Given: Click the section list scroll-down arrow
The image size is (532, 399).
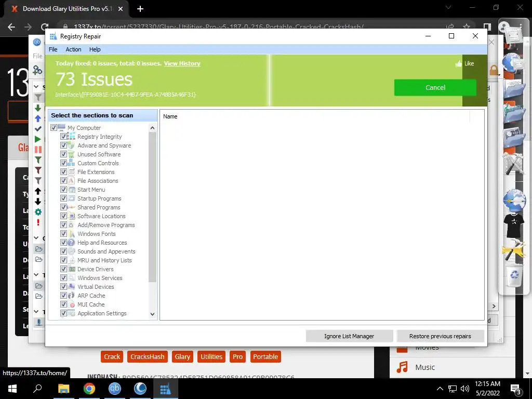Looking at the screenshot, I should pos(152,314).
